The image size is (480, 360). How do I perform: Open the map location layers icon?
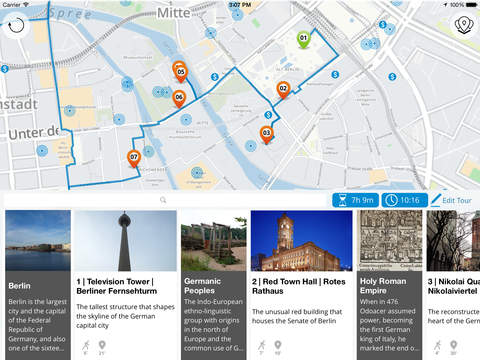click(x=464, y=24)
